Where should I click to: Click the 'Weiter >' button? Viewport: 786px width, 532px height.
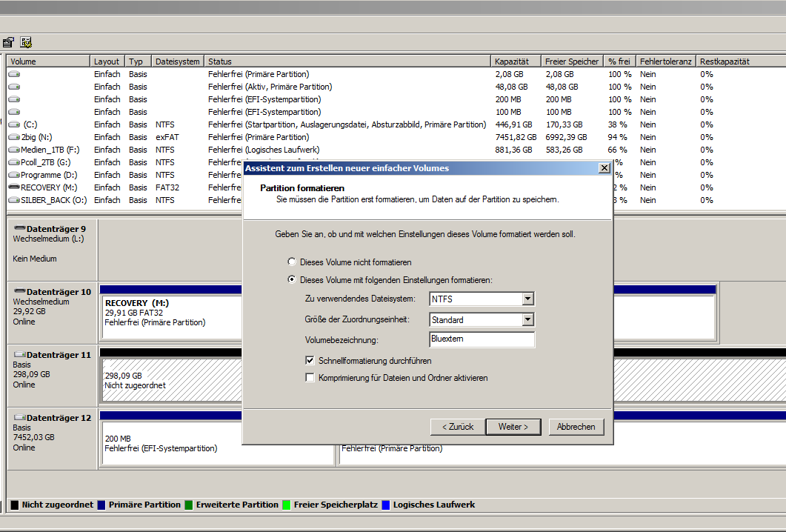point(513,427)
